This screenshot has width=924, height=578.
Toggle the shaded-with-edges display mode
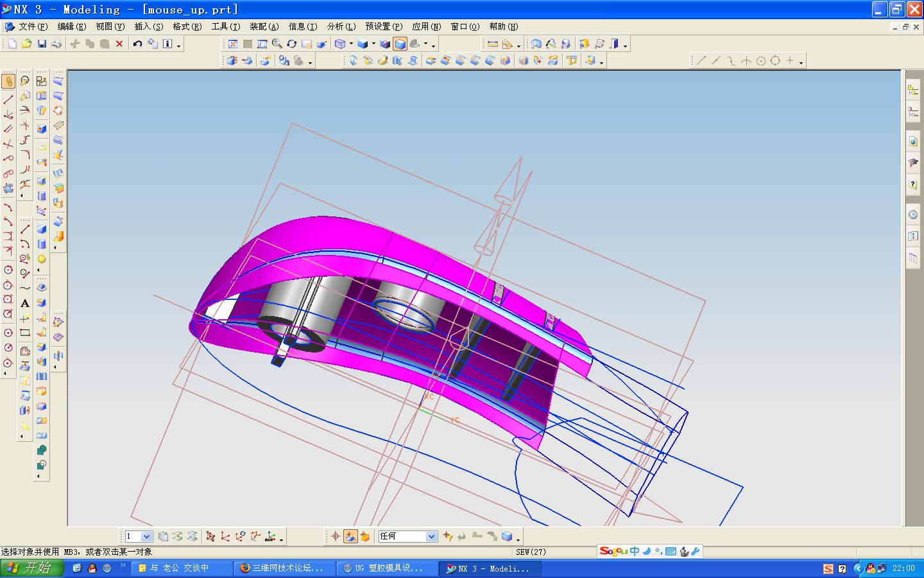[400, 44]
